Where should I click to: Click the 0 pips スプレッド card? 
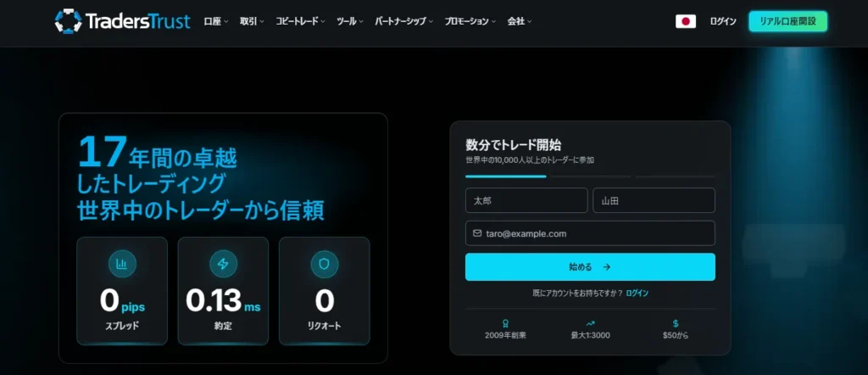122,291
